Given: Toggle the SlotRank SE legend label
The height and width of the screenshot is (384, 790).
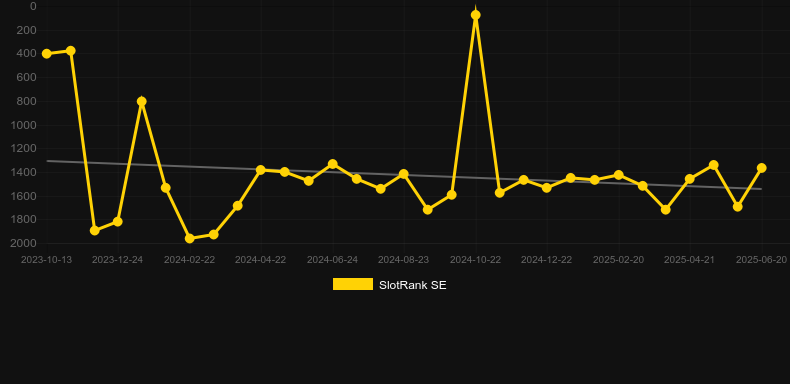Looking at the screenshot, I should point(412,285).
